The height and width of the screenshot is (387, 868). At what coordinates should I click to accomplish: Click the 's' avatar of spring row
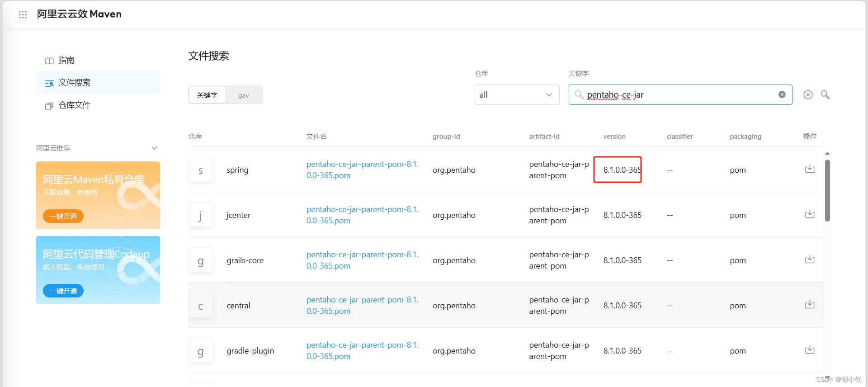(x=200, y=170)
